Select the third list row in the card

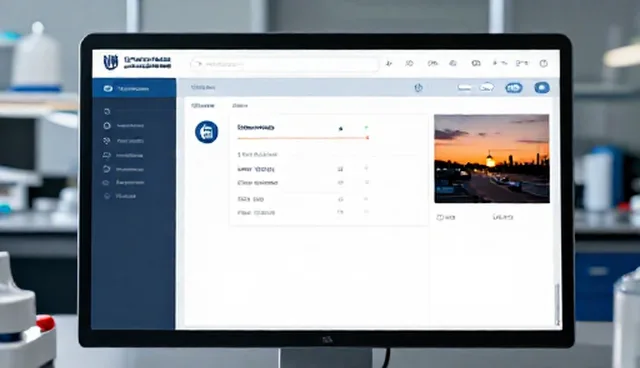click(303, 199)
